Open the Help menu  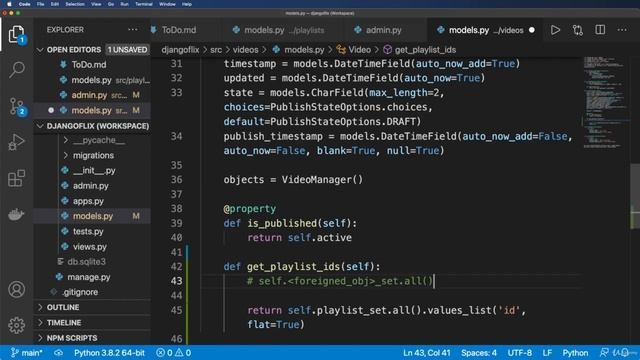tap(187, 4)
